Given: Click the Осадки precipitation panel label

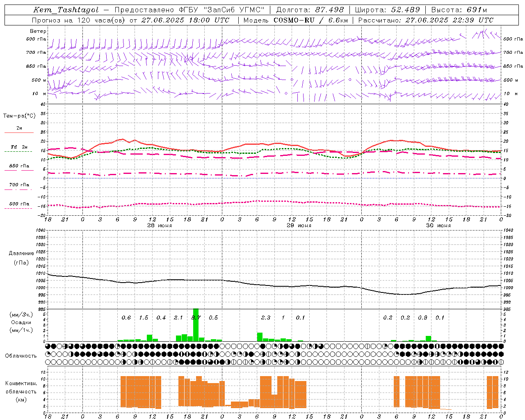Looking at the screenshot, I should (x=21, y=322).
